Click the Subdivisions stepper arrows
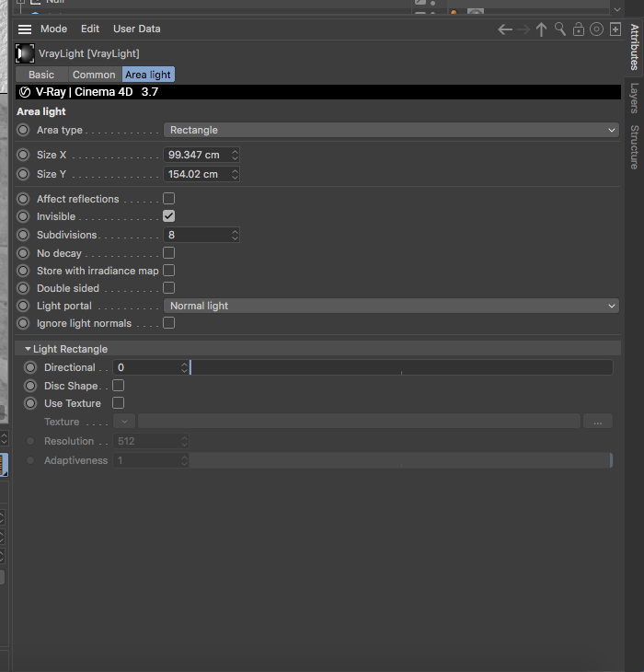The width and height of the screenshot is (644, 672). click(x=235, y=235)
